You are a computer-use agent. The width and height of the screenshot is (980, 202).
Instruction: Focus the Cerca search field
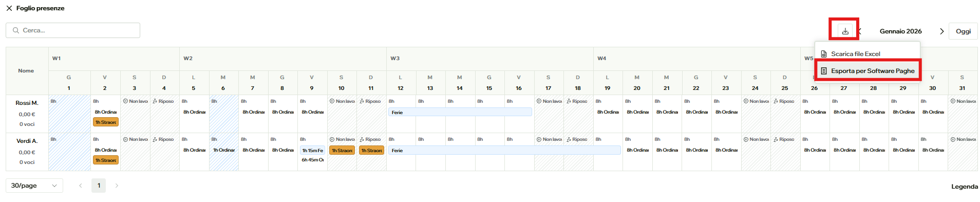point(73,30)
